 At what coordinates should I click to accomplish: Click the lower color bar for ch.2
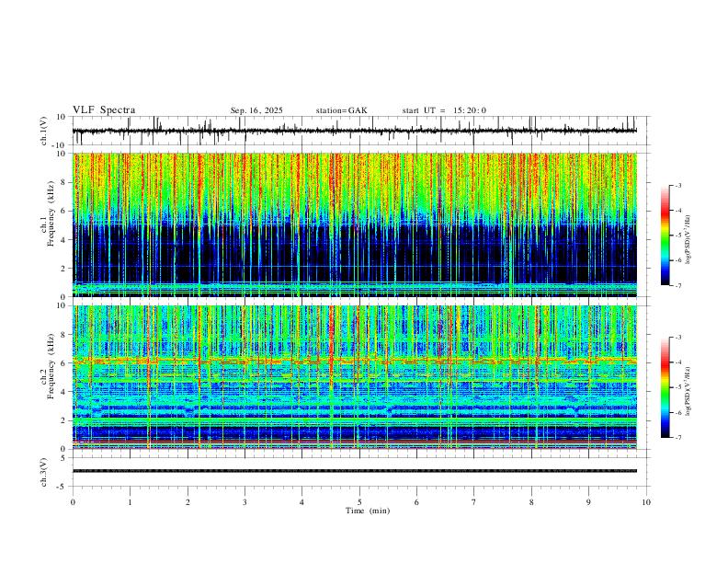click(665, 387)
